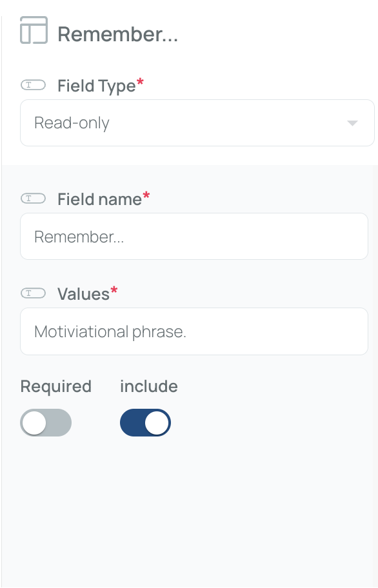
Task: Click the Field Type label
Action: 96,86
